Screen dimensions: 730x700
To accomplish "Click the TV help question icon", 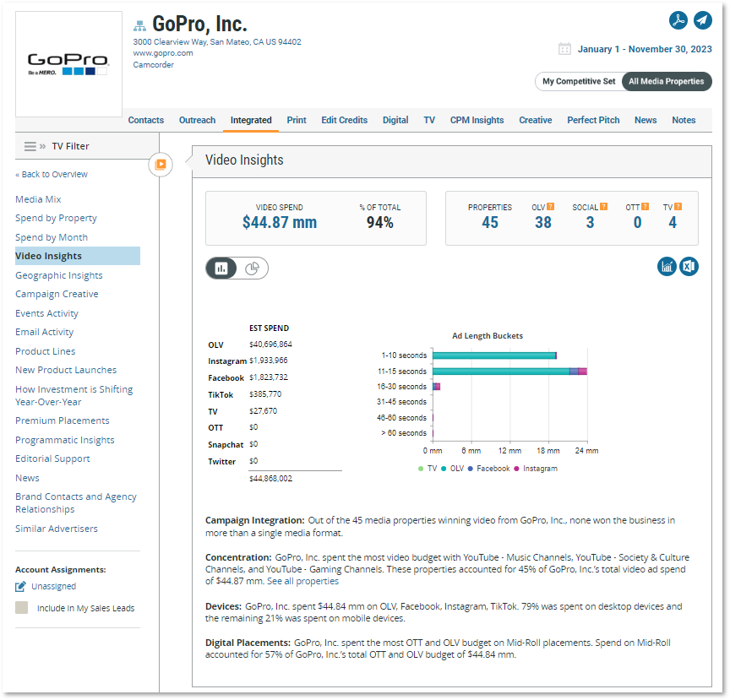I will click(x=678, y=207).
